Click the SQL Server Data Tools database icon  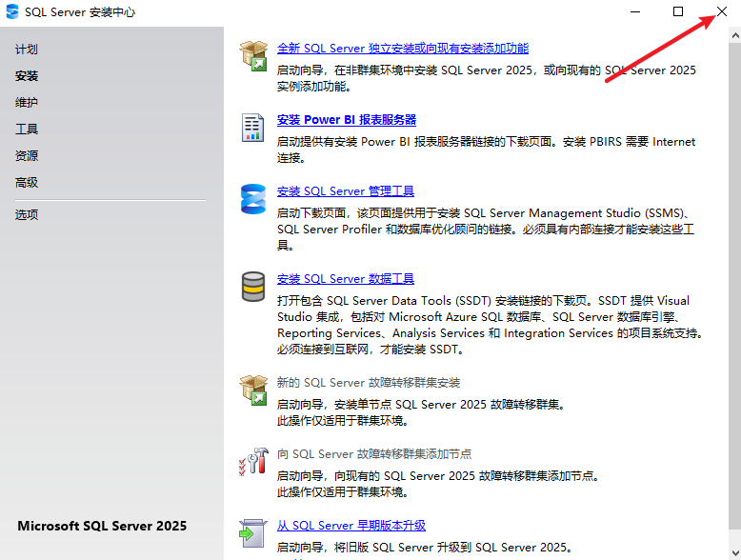point(253,287)
